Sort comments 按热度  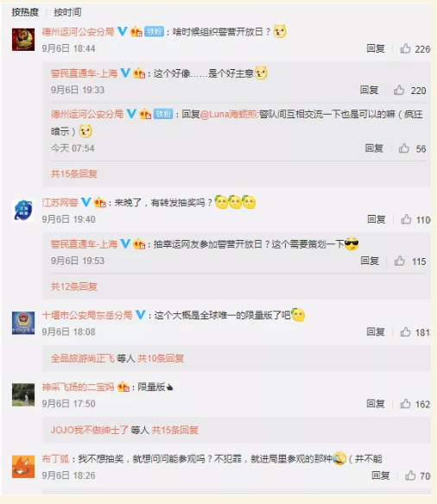[25, 12]
